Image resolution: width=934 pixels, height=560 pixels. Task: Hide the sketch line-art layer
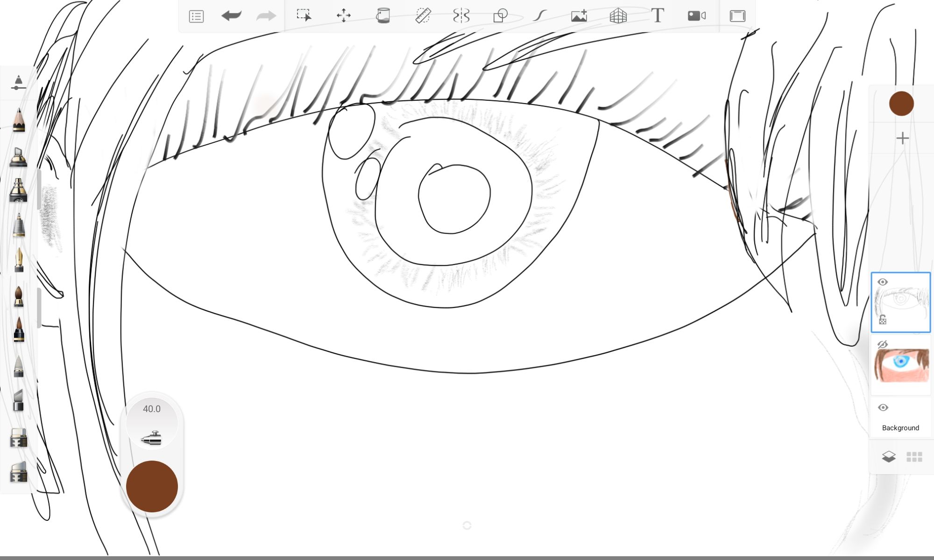(883, 282)
